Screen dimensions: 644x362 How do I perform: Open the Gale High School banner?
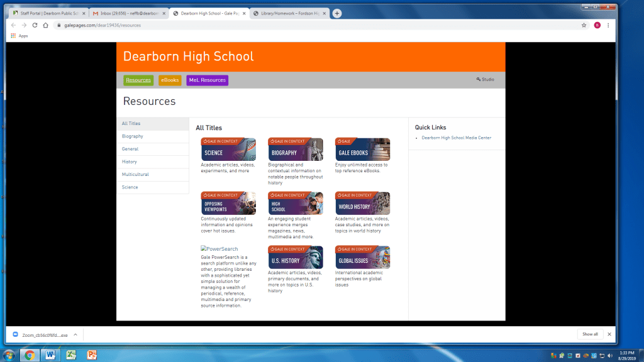296,203
